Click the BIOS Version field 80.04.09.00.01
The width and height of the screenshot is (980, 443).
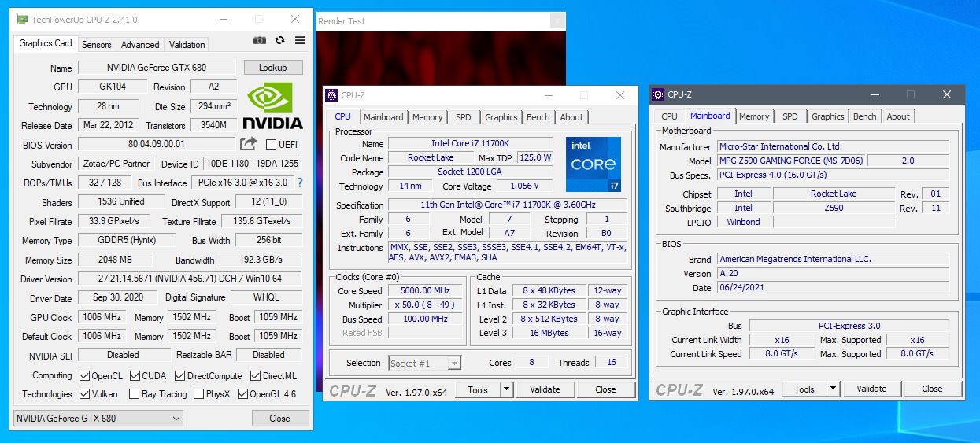pyautogui.click(x=157, y=145)
